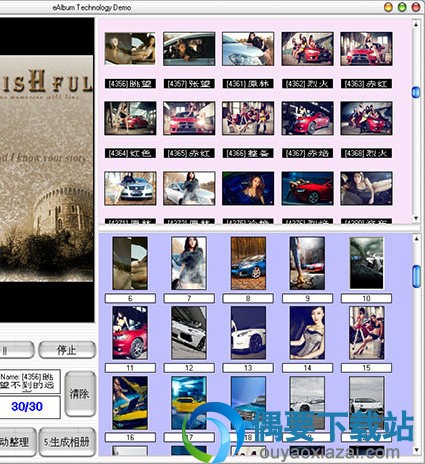
Task: Click the 30/30 counter field
Action: point(30,407)
